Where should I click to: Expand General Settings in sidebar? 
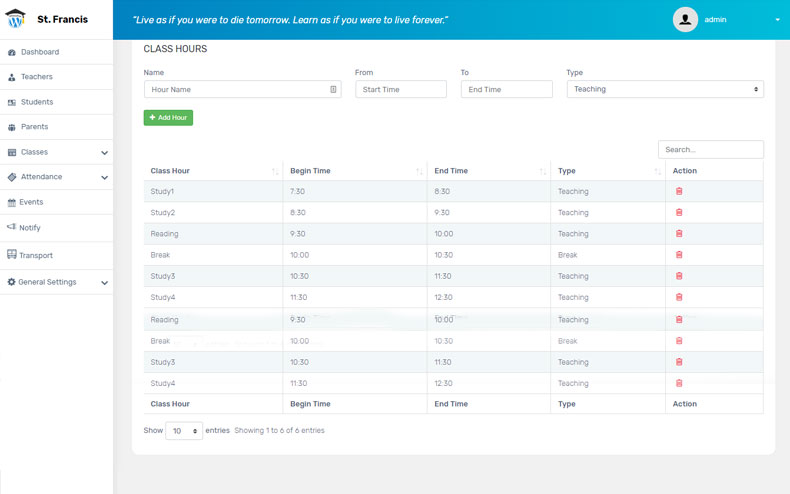pos(104,282)
